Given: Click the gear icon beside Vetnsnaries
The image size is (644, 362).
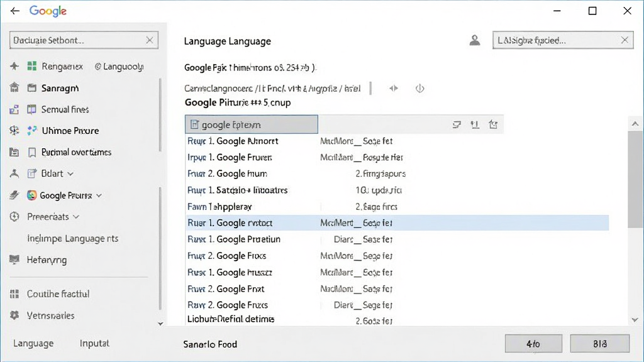Looking at the screenshot, I should [14, 315].
